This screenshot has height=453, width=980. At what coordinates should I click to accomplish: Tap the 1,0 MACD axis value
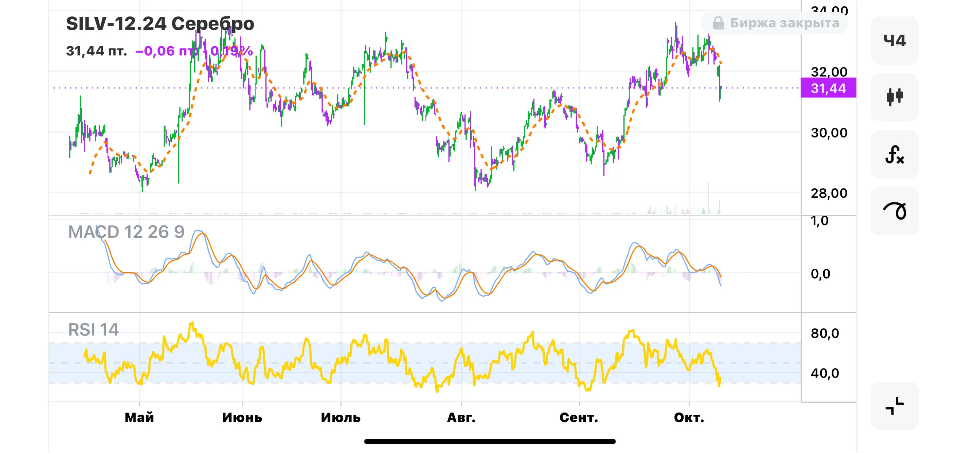click(820, 221)
